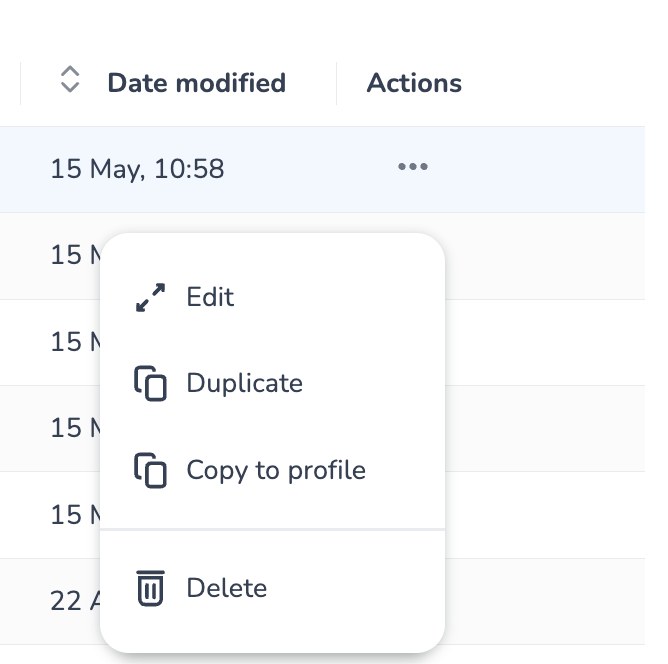Click the copy icon beside Duplicate
The height and width of the screenshot is (664, 668).
150,383
